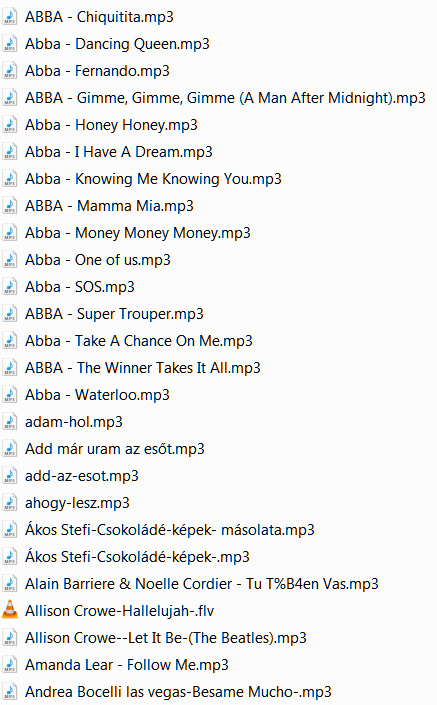The width and height of the screenshot is (437, 705).
Task: Click the MP3 icon beside ABBA - Chiquitita
Action: (x=10, y=17)
